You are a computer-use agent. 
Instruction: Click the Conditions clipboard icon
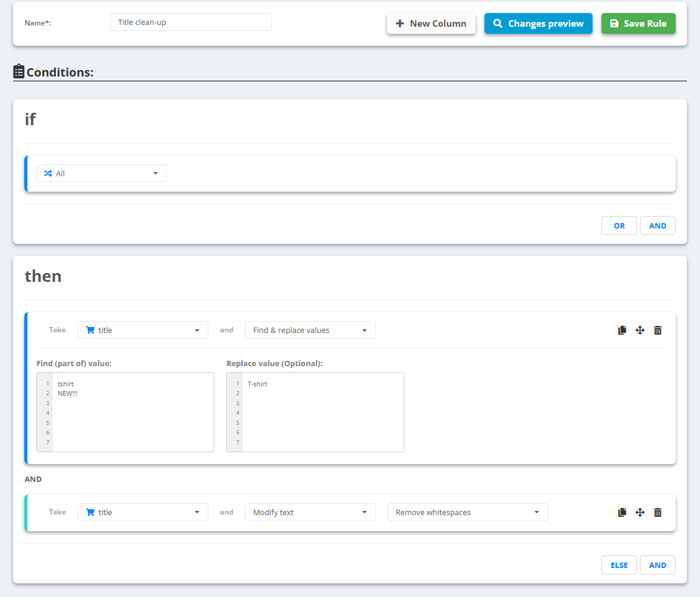(x=19, y=71)
